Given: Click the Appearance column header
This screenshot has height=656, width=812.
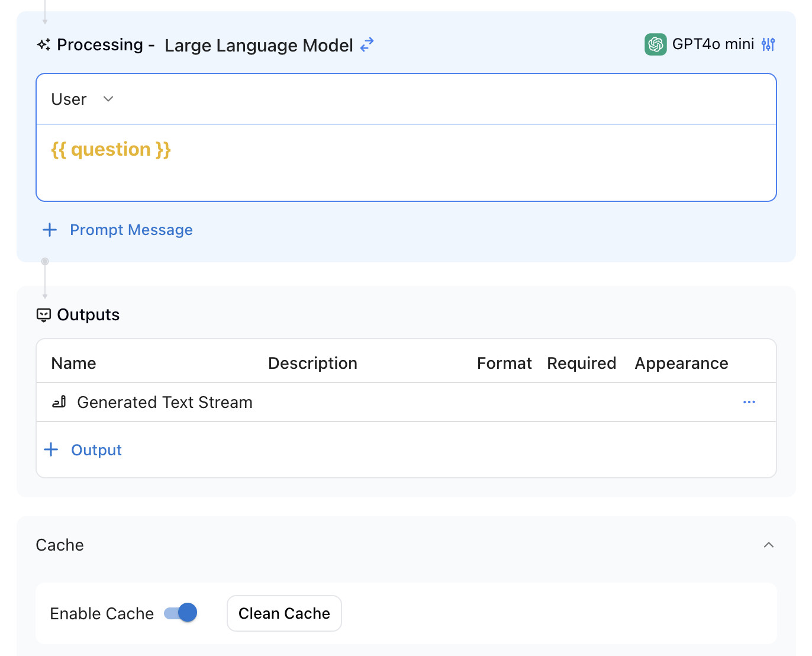Looking at the screenshot, I should 681,364.
